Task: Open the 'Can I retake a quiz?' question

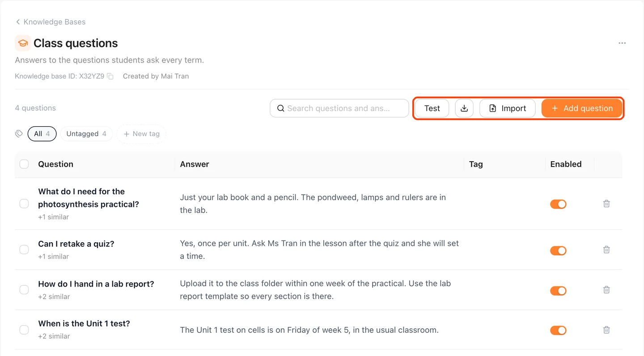Action: (x=76, y=244)
